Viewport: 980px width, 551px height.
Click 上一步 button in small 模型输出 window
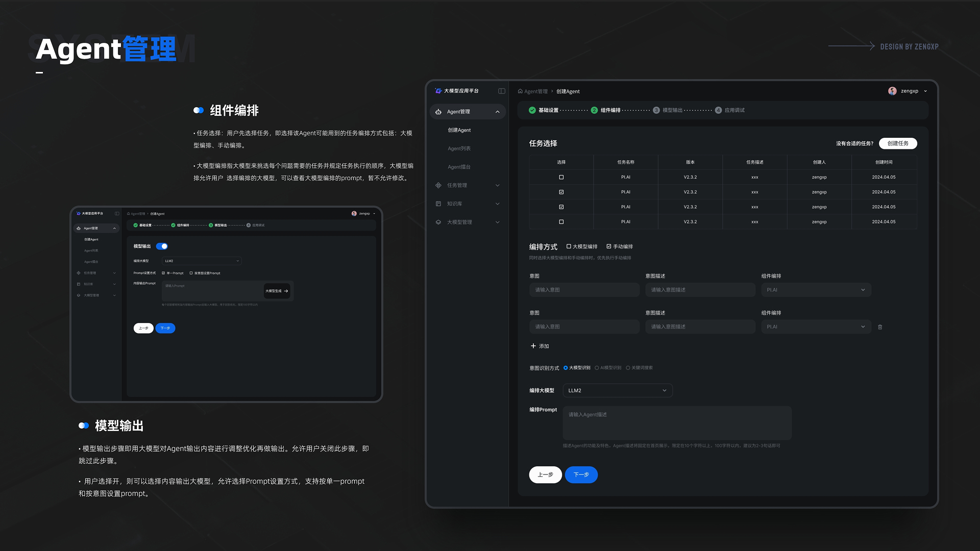(143, 328)
